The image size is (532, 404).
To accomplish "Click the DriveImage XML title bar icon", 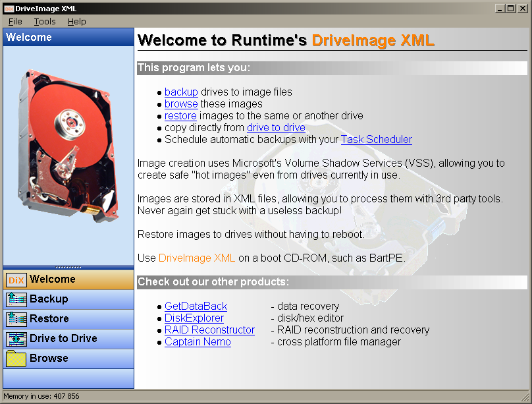I will point(9,9).
